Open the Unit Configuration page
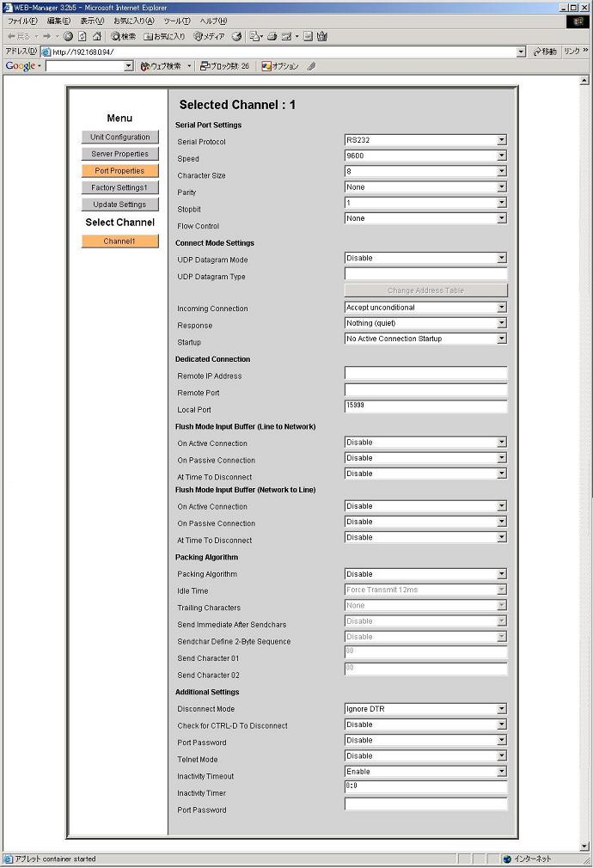The width and height of the screenshot is (593, 868). tap(120, 137)
